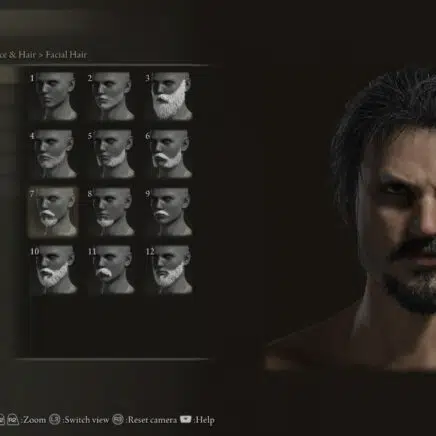Select mustache style number 9
The image size is (436, 436).
point(169,212)
